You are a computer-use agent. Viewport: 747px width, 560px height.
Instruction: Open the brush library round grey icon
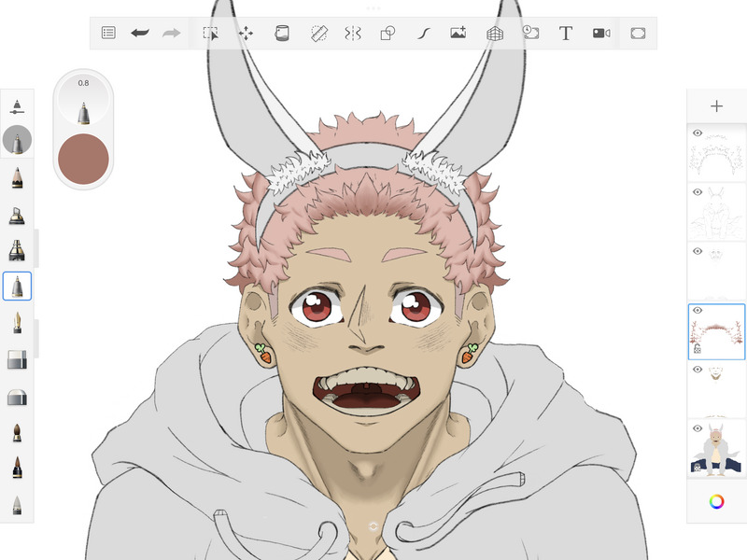(x=17, y=140)
